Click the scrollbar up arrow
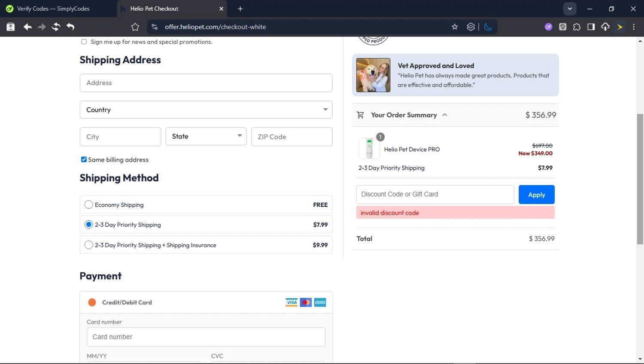Screen dimensions: 644x364 point(640,41)
